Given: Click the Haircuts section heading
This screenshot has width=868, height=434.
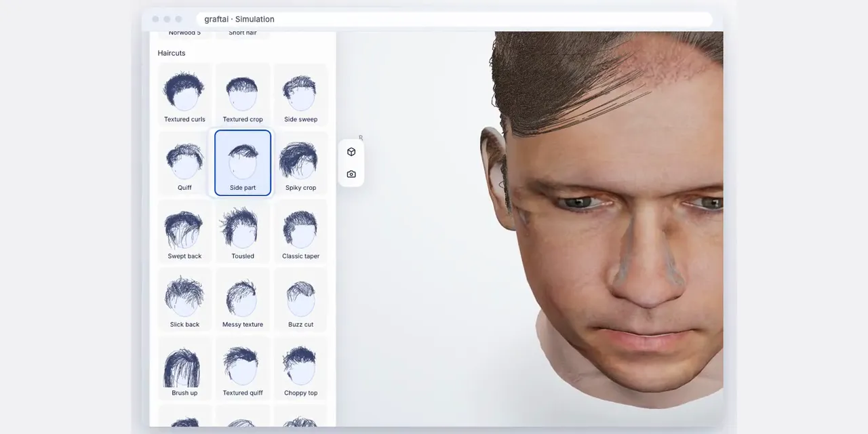Looking at the screenshot, I should [172, 53].
